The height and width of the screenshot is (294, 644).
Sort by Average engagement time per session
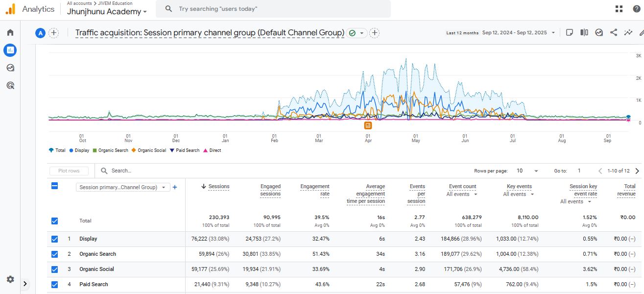[366, 194]
